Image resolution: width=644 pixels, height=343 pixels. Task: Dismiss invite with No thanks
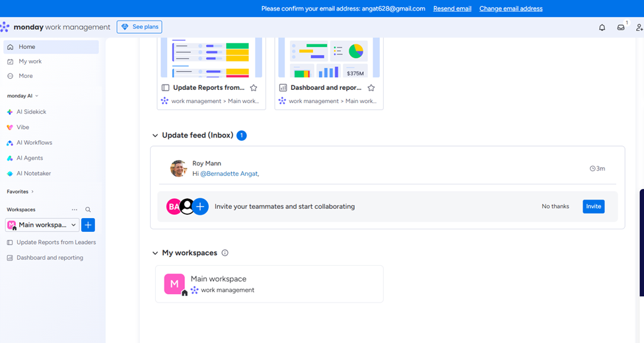[x=555, y=207]
